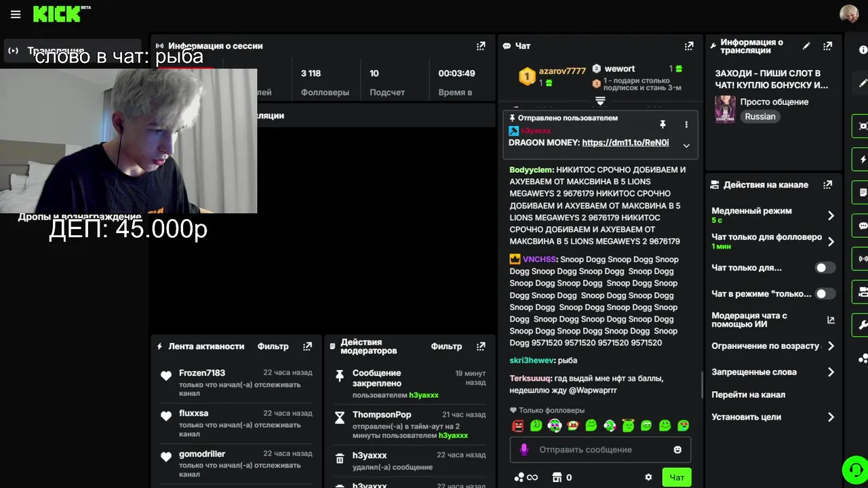Viewport: 868px width, 488px height.
Task: Open 'Дропы и вознаграждение' section
Action: tap(79, 217)
